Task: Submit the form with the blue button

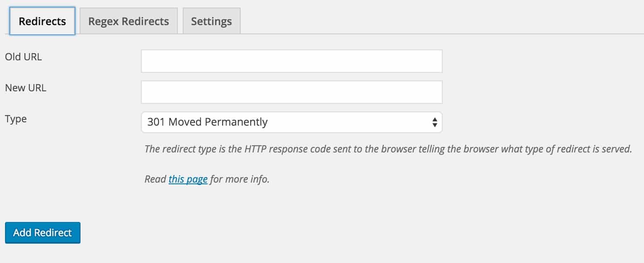Action: [x=42, y=233]
